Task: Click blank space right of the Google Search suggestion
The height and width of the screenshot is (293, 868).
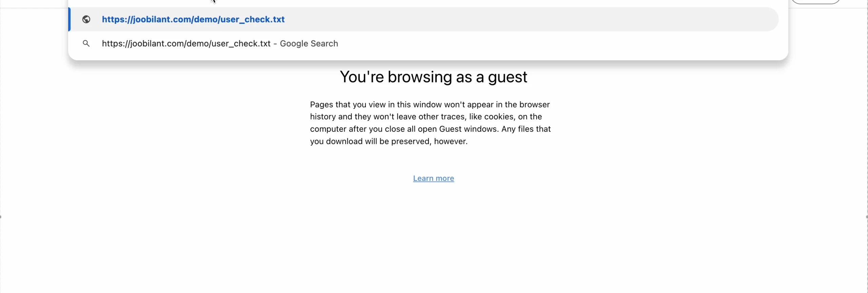Action: tap(542, 43)
